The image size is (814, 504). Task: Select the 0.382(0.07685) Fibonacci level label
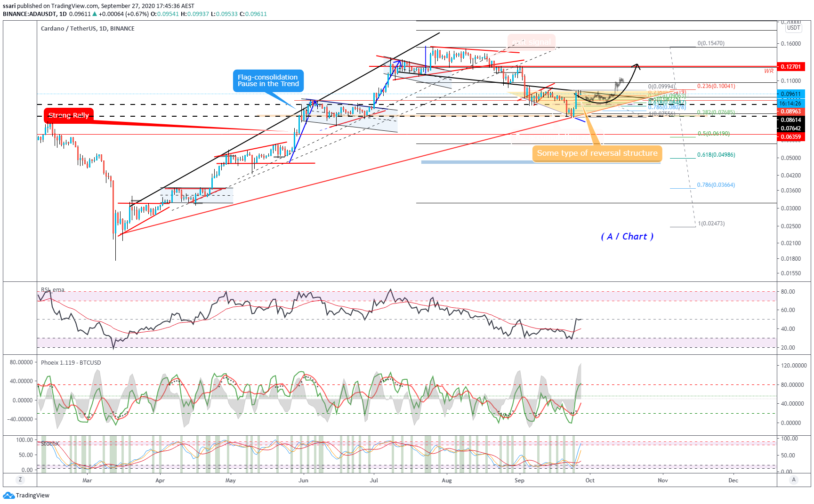click(x=716, y=112)
